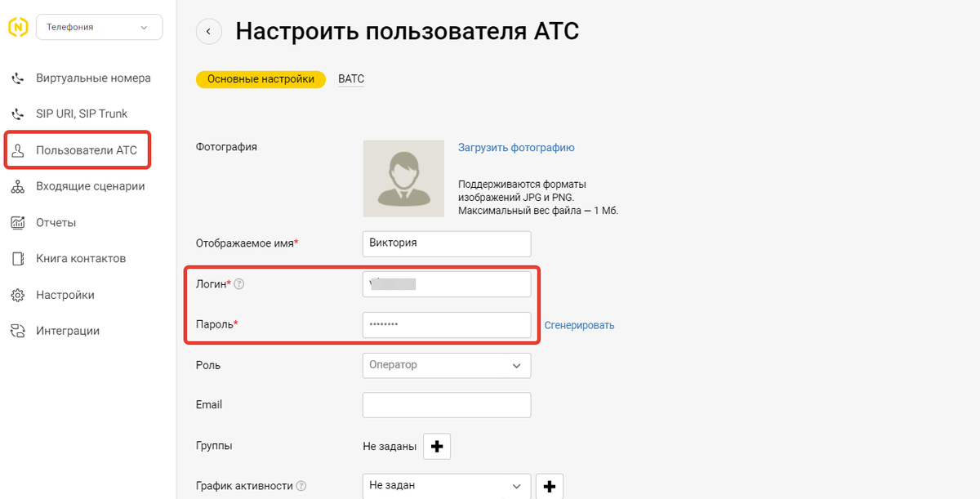980x499 pixels.
Task: Focus the Пароль input field
Action: pyautogui.click(x=447, y=324)
